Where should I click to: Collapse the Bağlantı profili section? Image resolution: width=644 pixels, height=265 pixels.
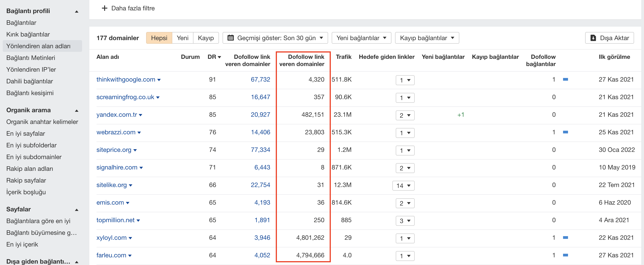(x=77, y=11)
